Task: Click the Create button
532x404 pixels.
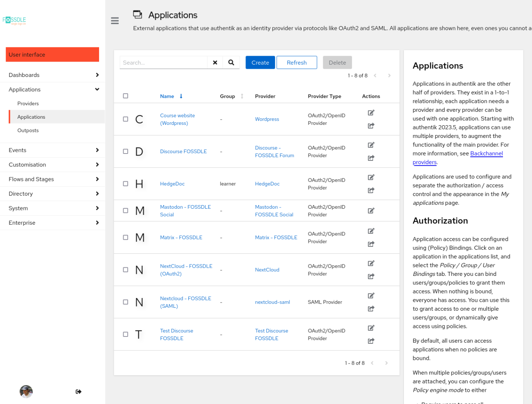Action: pos(260,63)
